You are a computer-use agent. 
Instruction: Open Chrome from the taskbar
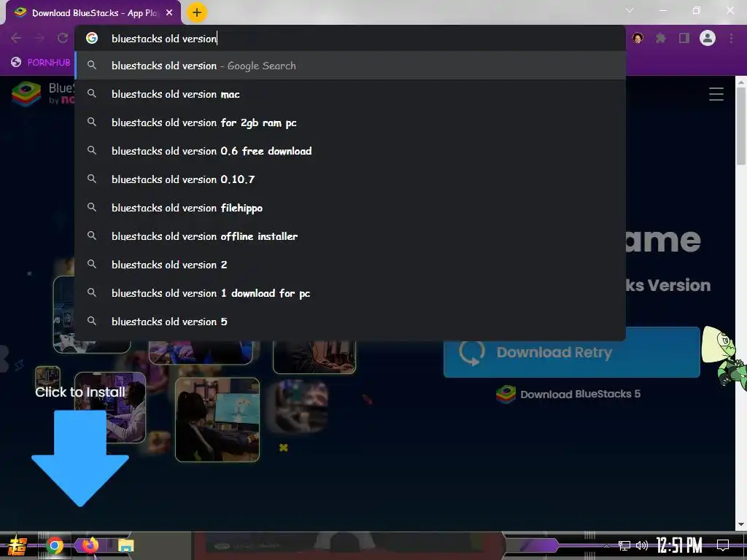55,545
